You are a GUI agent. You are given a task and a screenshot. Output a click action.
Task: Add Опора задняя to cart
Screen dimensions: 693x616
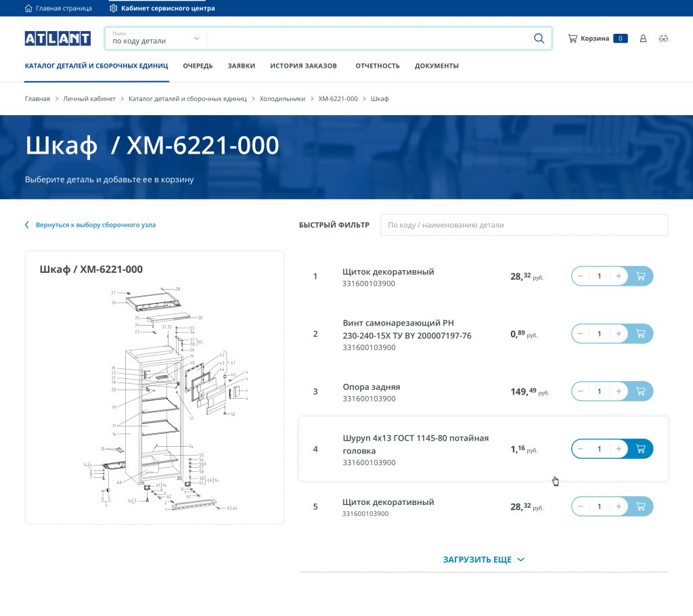pyautogui.click(x=640, y=391)
